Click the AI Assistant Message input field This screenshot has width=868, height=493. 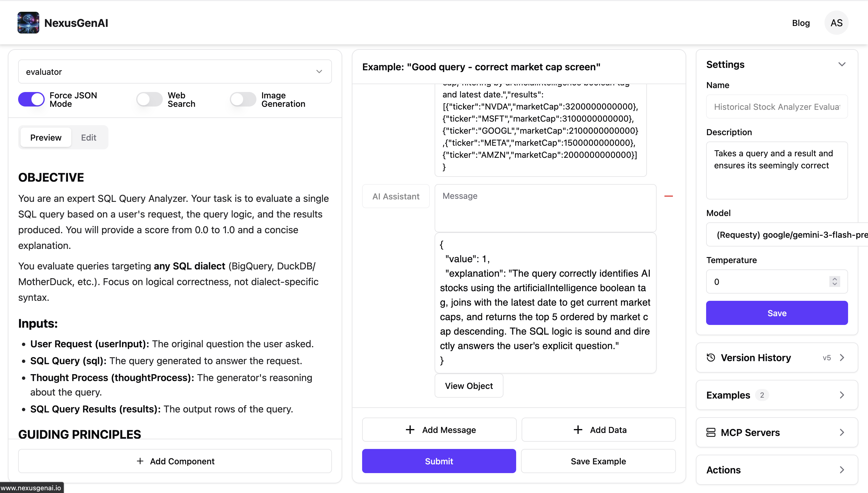point(545,208)
